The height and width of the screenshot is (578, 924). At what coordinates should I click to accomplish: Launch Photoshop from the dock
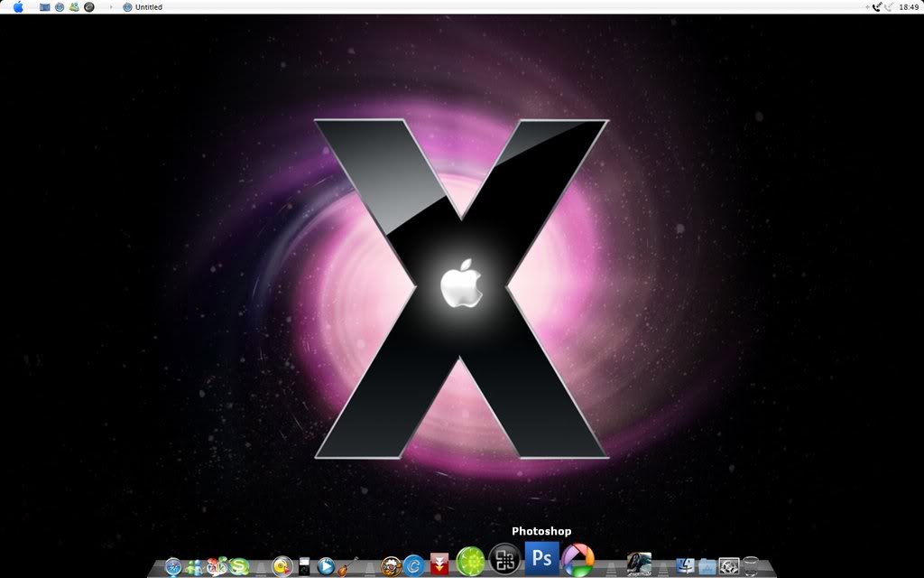point(542,558)
